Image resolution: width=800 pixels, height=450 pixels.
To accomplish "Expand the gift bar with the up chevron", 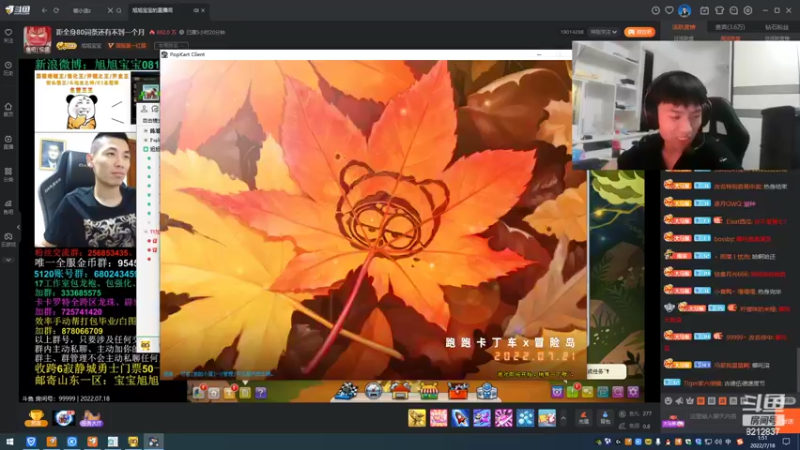I will click(563, 418).
